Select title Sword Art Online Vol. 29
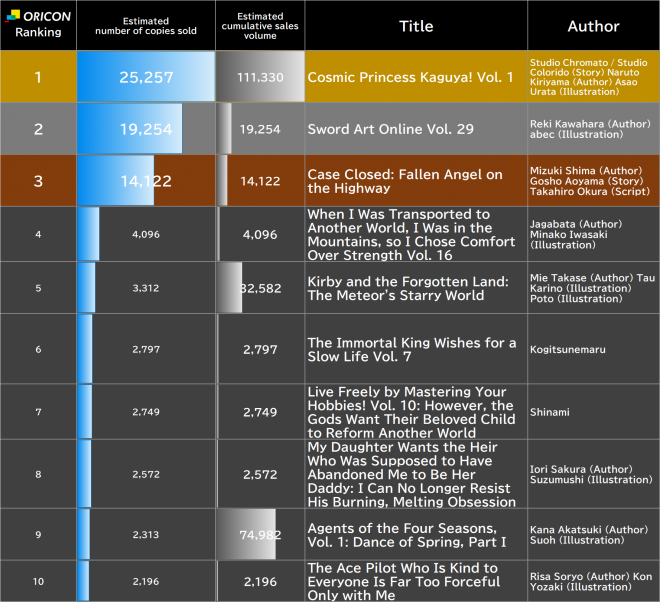The image size is (660, 602). (391, 129)
